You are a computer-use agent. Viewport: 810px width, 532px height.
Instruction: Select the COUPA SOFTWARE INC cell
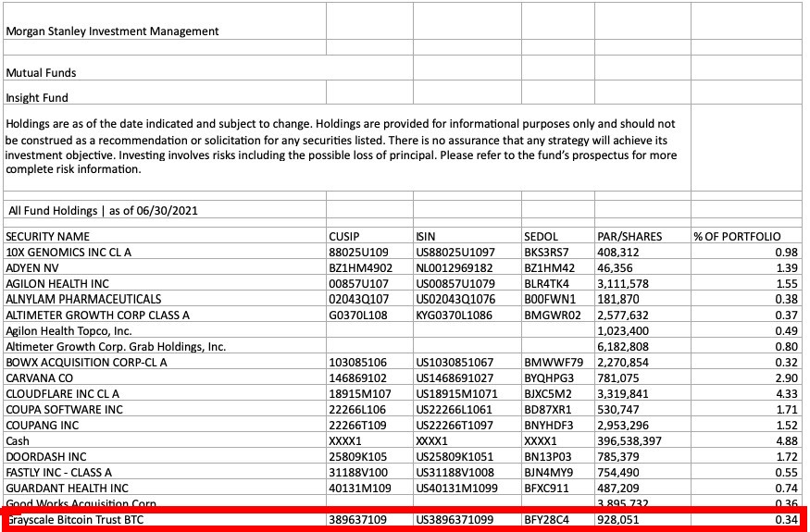tap(164, 410)
